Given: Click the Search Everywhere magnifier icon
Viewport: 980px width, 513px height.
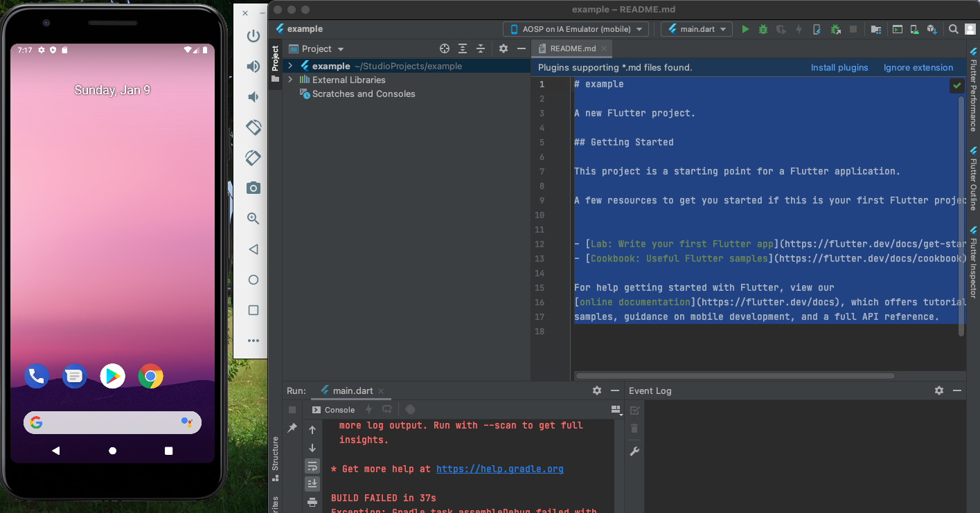Looking at the screenshot, I should (954, 29).
